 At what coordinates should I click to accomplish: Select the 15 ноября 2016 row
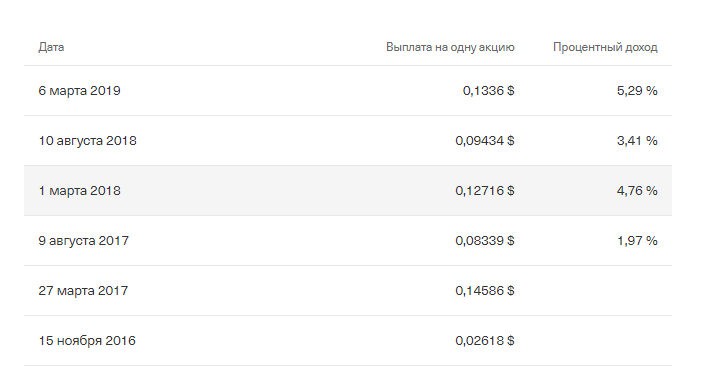click(x=348, y=340)
